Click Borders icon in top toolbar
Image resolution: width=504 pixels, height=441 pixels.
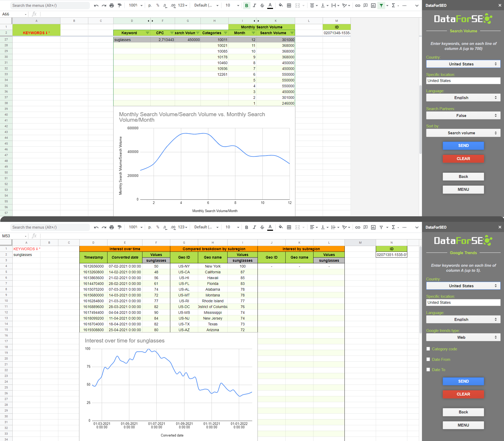click(289, 6)
